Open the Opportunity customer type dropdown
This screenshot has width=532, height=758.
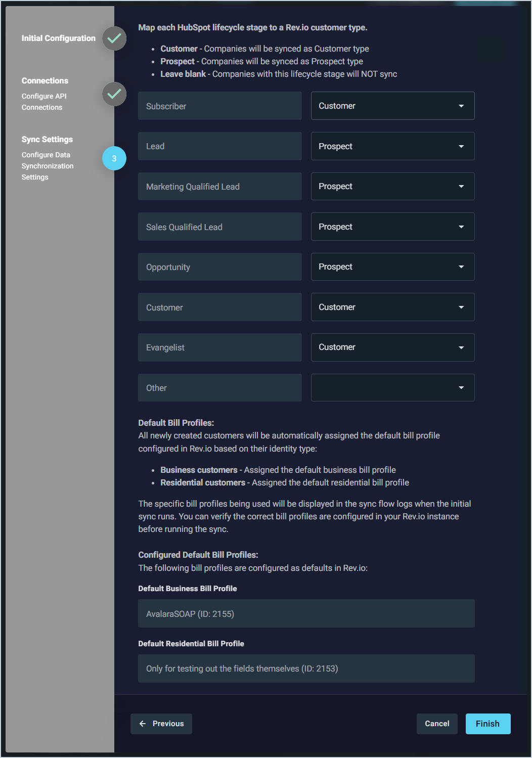pos(392,266)
